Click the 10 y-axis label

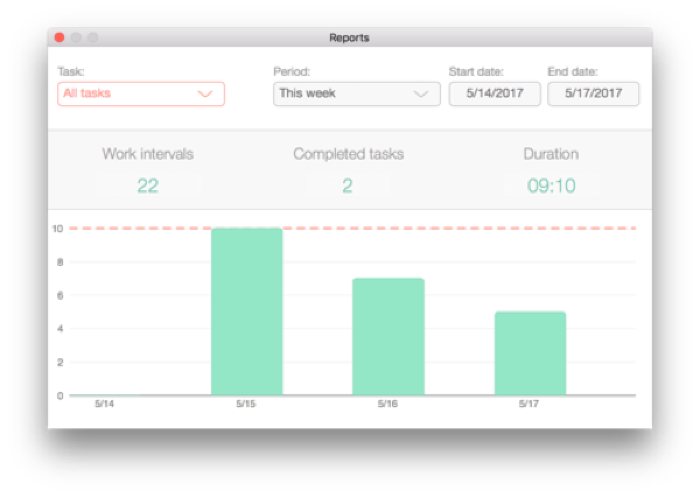coord(58,229)
